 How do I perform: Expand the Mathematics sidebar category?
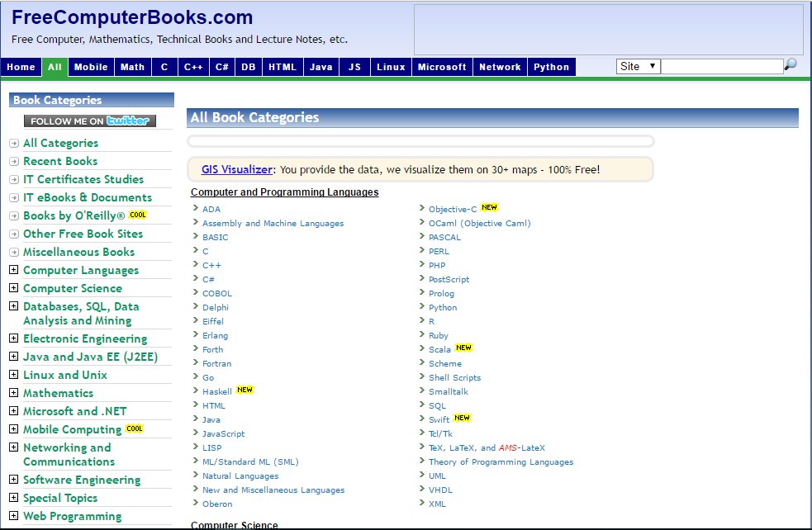14,394
